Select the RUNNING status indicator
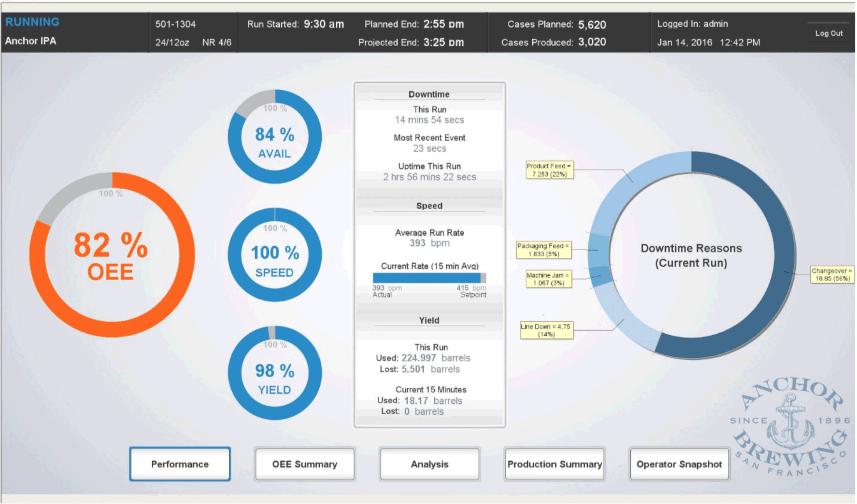 pos(32,22)
